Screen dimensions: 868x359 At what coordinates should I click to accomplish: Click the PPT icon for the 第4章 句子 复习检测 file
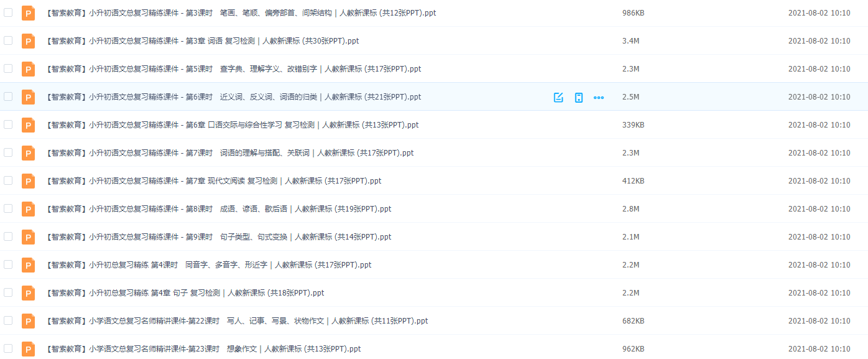click(x=28, y=292)
